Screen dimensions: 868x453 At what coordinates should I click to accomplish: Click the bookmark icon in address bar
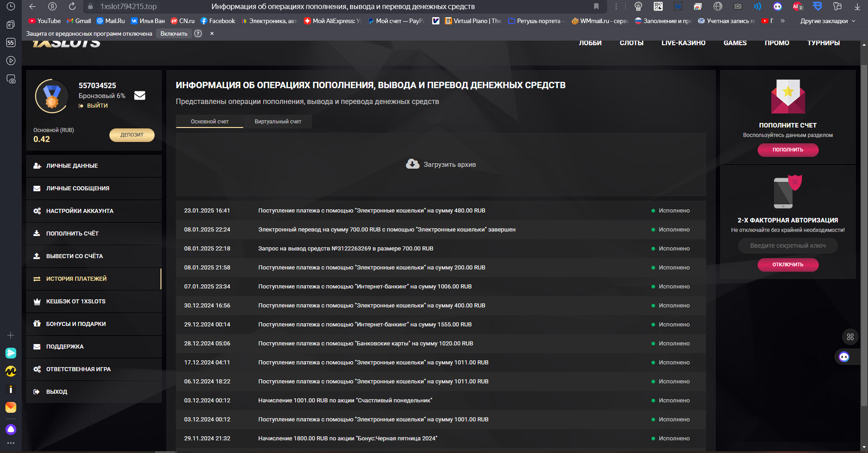596,6
